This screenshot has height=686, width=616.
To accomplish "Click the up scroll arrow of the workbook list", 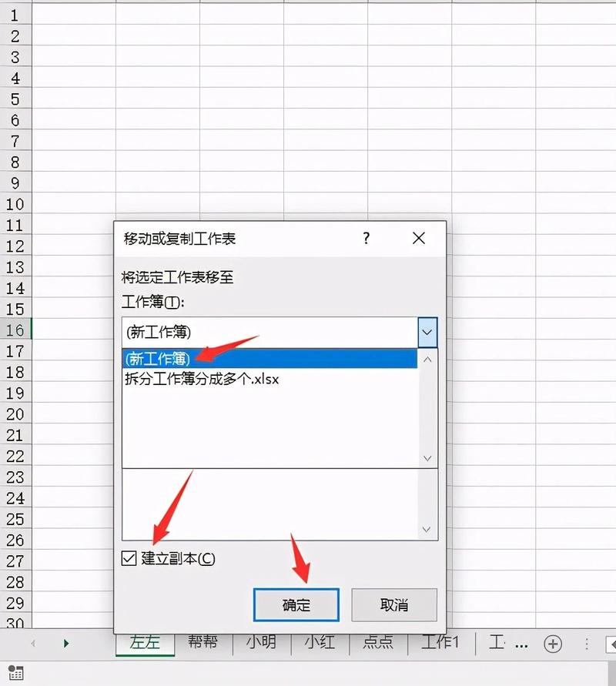I will coord(427,359).
